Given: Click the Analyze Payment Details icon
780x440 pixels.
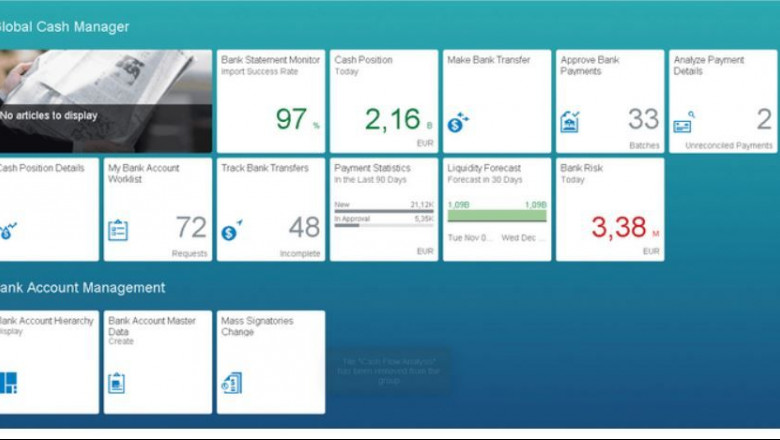Looking at the screenshot, I should pos(683,124).
